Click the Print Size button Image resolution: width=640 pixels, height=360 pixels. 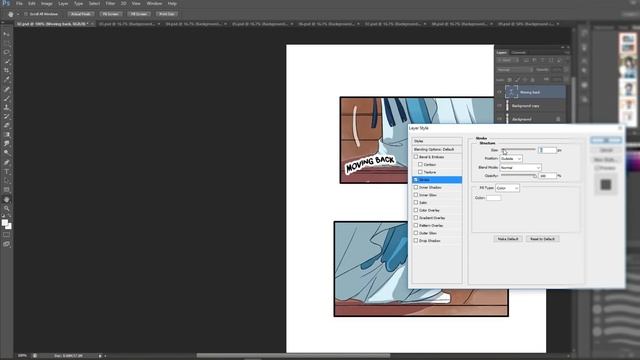coord(167,14)
